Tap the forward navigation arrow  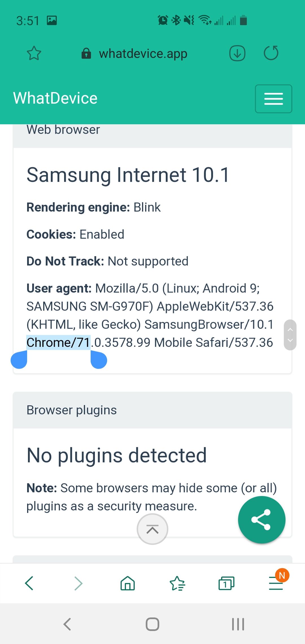coord(78,583)
